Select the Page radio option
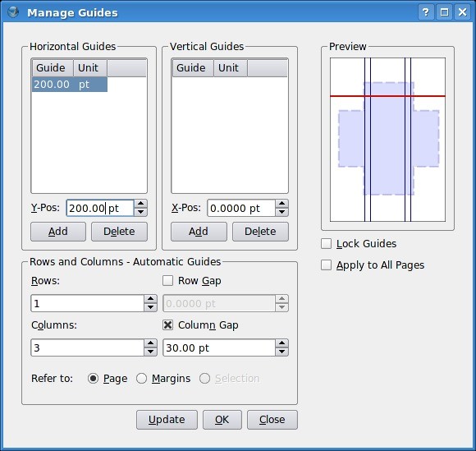476x451 pixels. pyautogui.click(x=93, y=379)
